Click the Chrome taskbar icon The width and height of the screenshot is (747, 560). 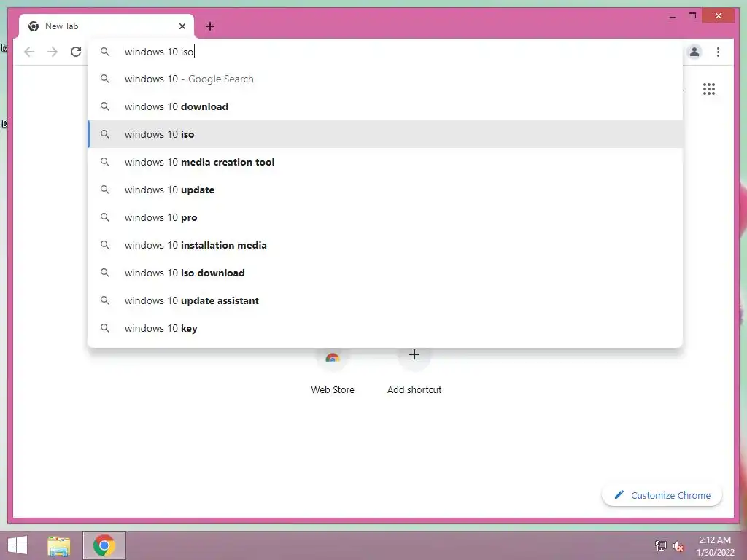[x=104, y=545]
